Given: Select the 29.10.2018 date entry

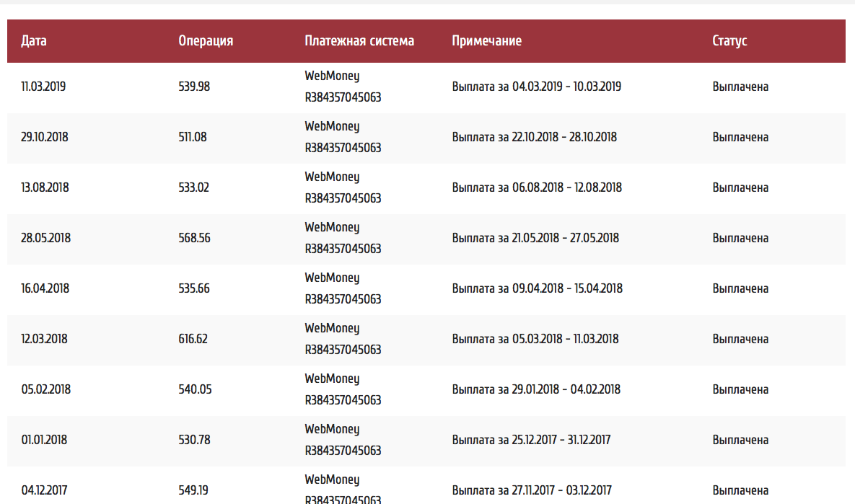Looking at the screenshot, I should tap(45, 137).
